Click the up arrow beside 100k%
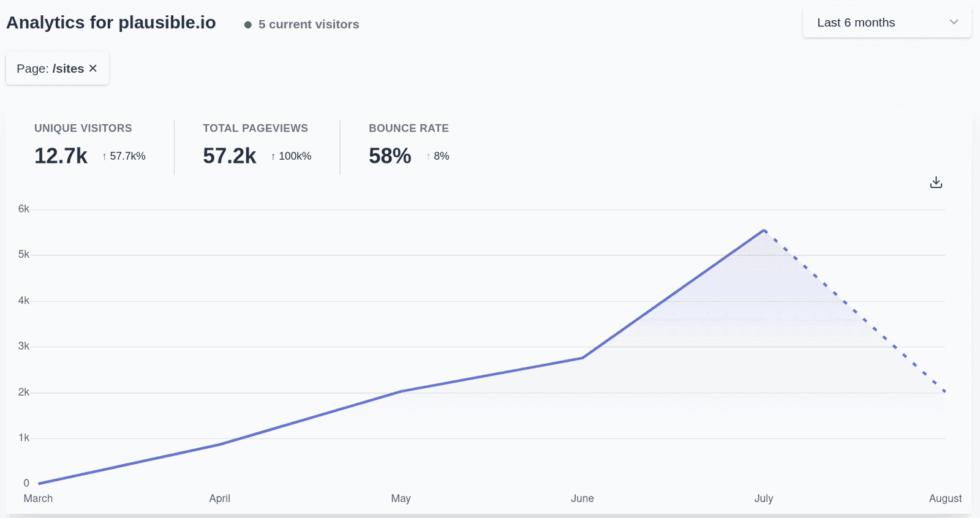This screenshot has height=518, width=980. [273, 157]
